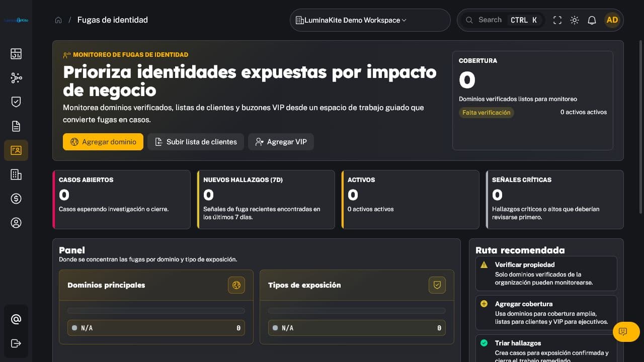Click Monitoreo de fugas de identidad label
The image size is (644, 362).
tap(130, 54)
